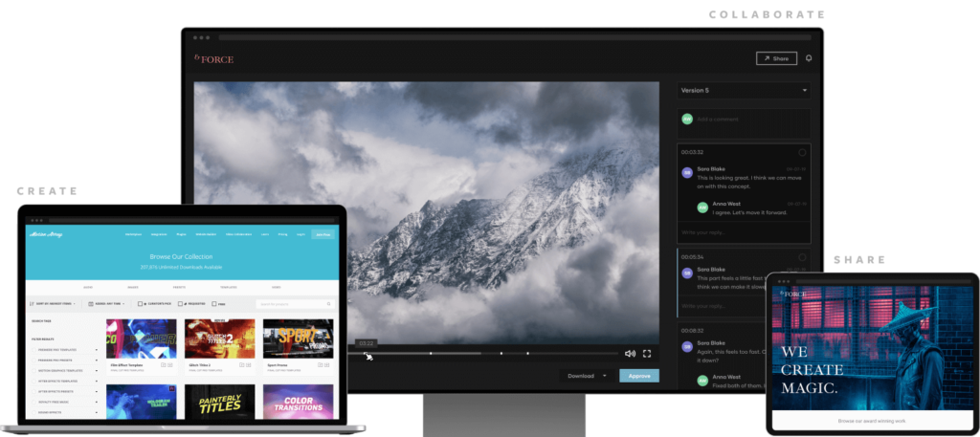Mark the 00:03:32 comment as resolved
980x437 pixels.
803,152
